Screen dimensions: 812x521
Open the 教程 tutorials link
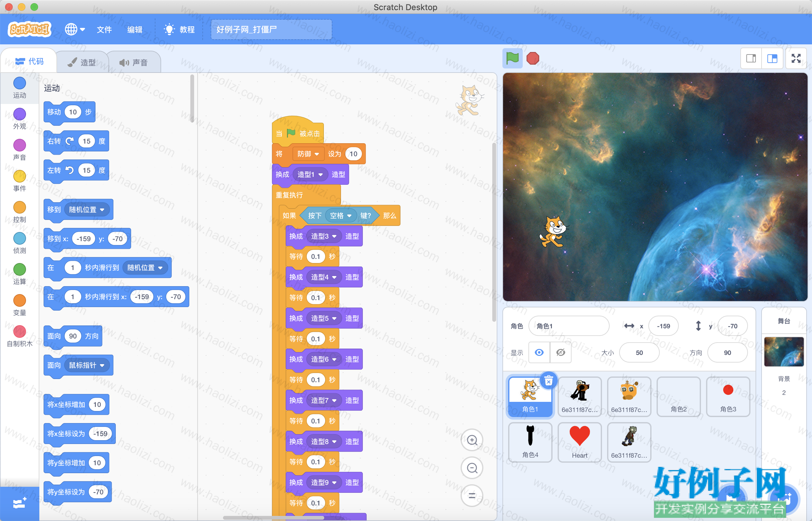179,29
